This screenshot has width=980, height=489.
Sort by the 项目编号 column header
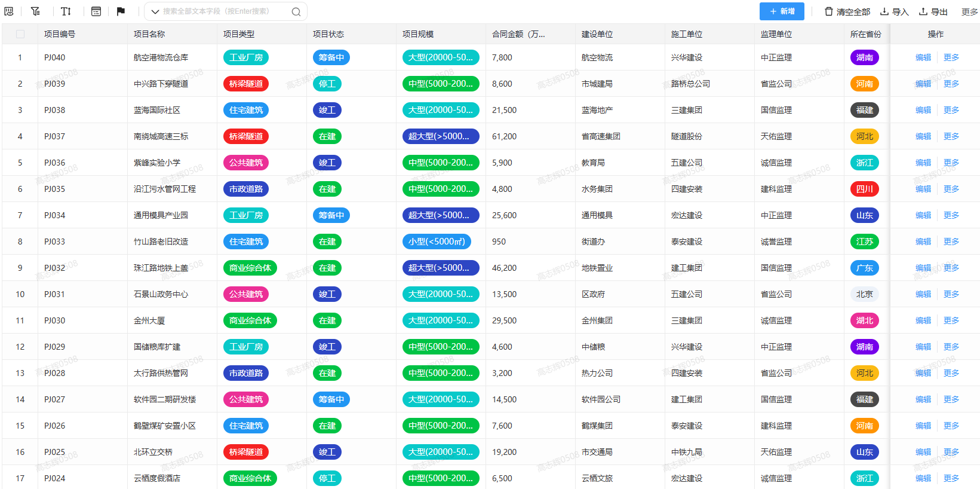60,34
